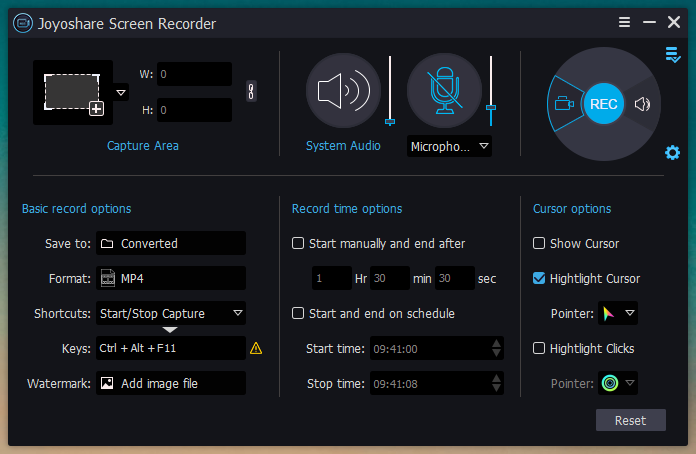Click the REC record button
The width and height of the screenshot is (696, 454).
coord(604,104)
